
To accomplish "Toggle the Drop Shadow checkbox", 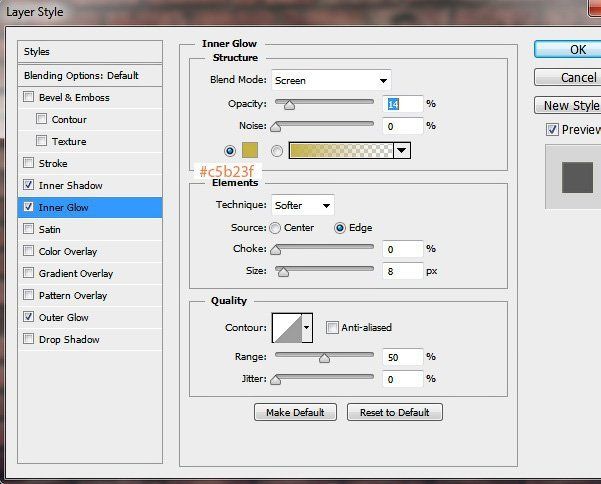I will [29, 340].
